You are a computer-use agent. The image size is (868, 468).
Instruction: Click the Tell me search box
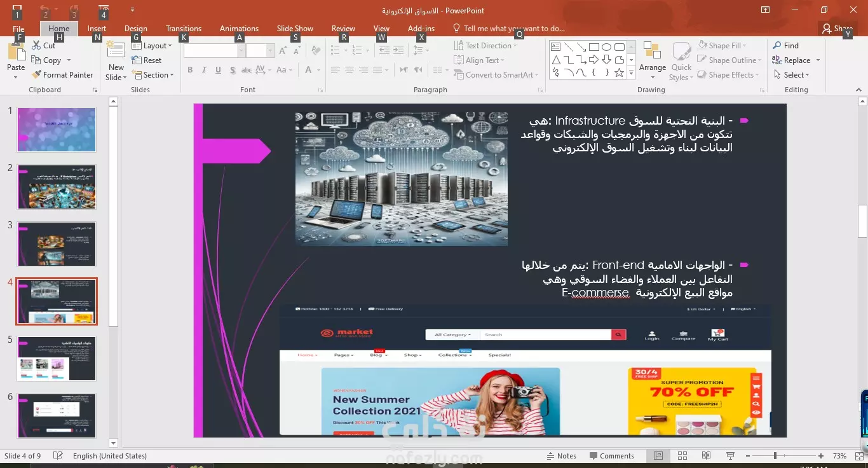[x=508, y=29]
